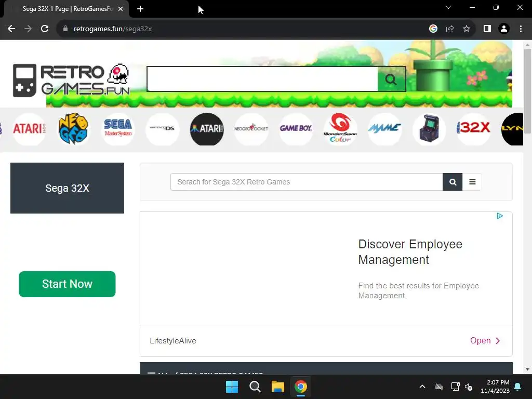
Task: Click the network tray icon
Action: click(455, 387)
